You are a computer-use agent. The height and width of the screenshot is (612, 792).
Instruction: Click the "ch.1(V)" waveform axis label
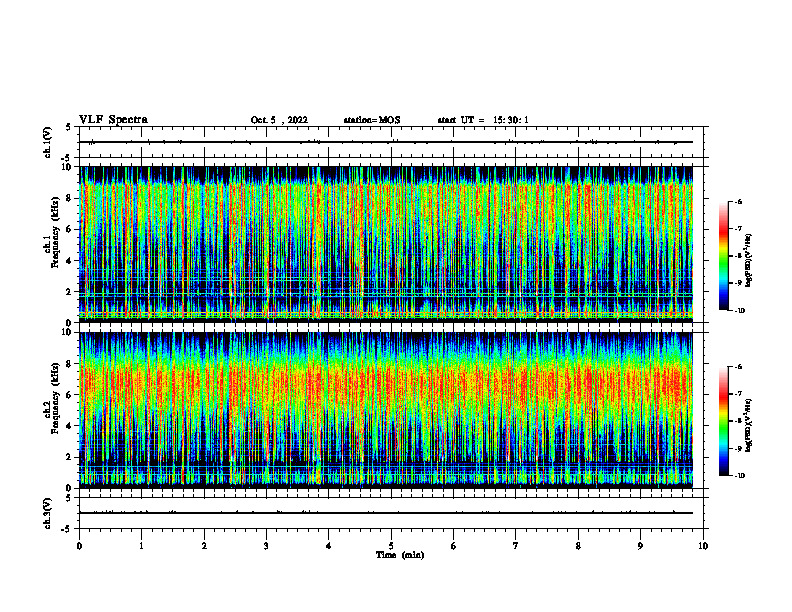47,142
